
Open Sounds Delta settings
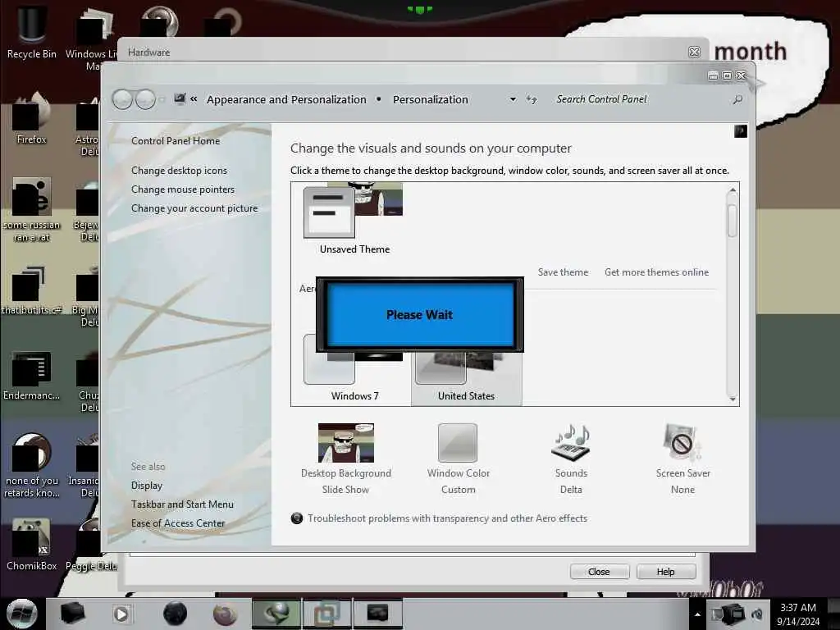571,459
